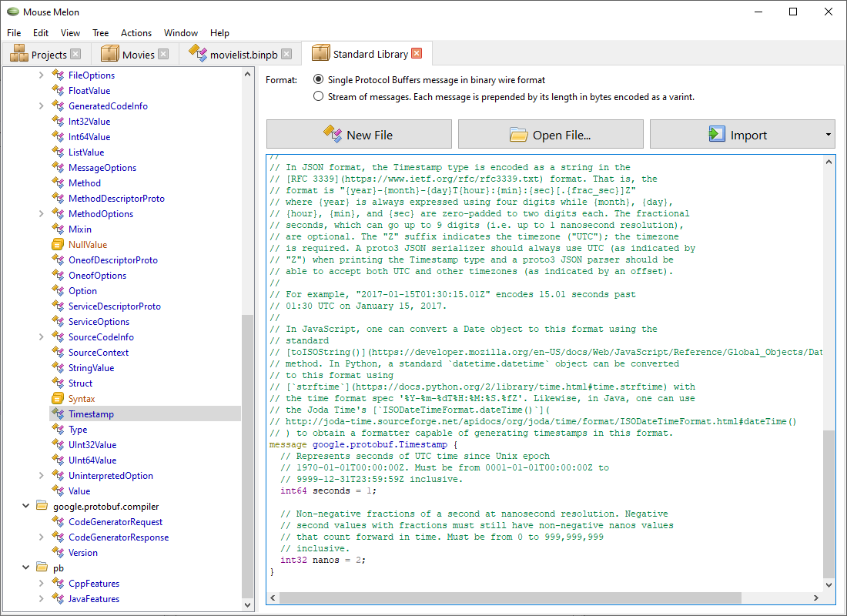
Task: Select the Stream of messages format option
Action: click(317, 95)
